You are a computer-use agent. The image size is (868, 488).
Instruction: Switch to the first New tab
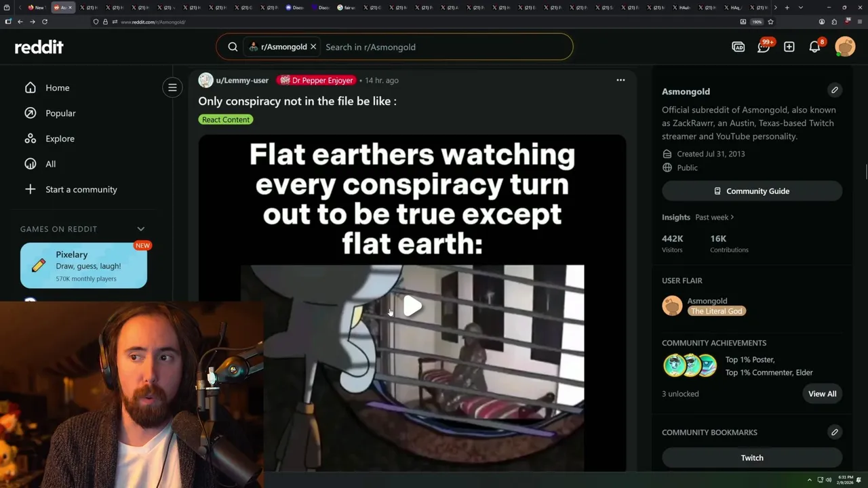pos(37,7)
